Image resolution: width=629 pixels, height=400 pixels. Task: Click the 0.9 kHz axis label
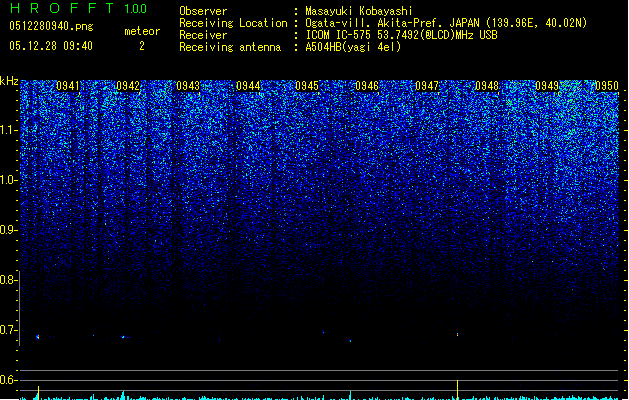[x=8, y=230]
